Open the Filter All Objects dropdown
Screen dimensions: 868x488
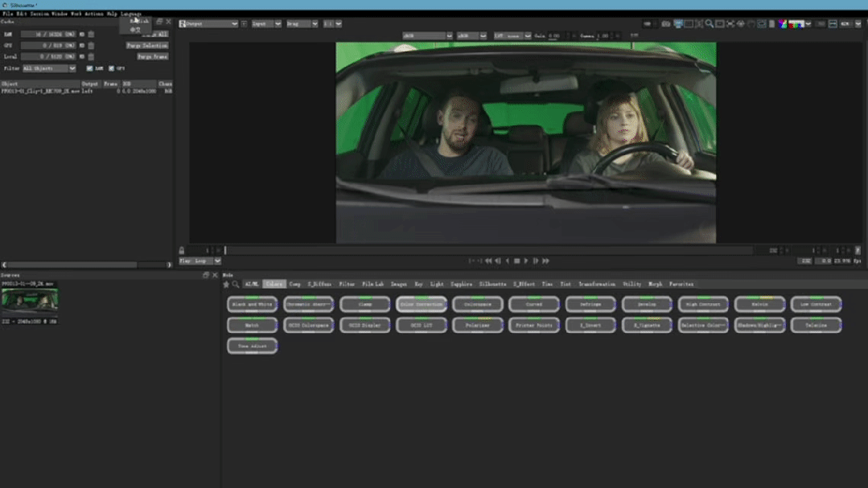pos(49,68)
